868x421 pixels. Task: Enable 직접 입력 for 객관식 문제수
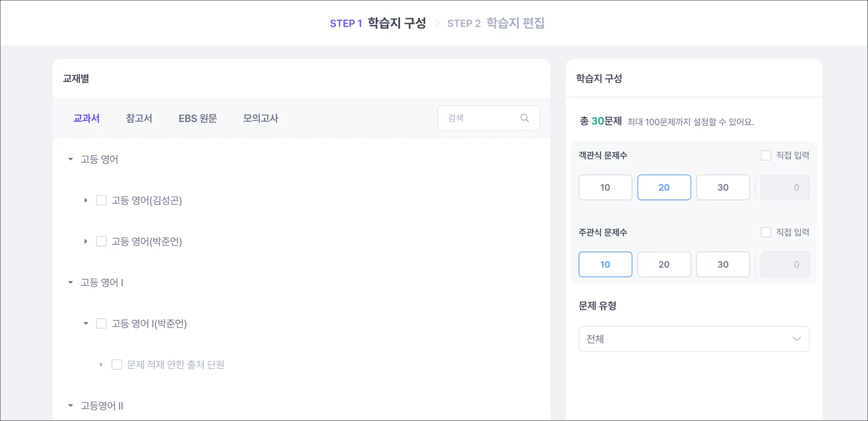tap(765, 156)
